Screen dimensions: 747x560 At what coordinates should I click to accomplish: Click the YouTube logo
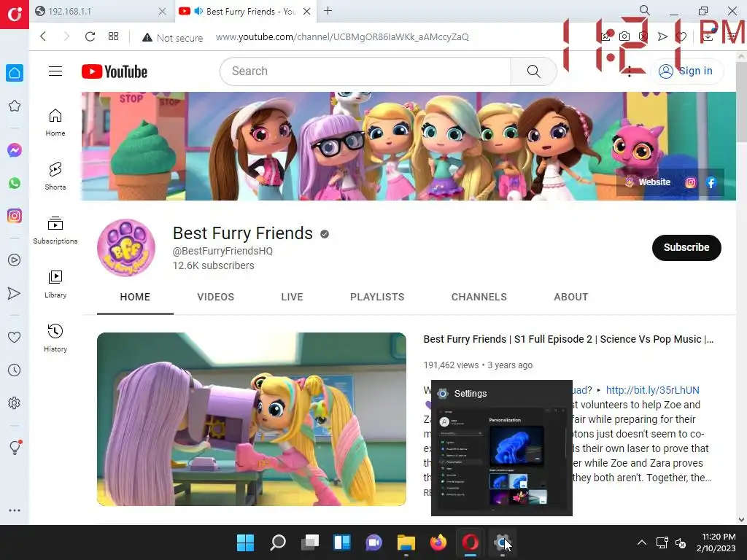coord(115,71)
